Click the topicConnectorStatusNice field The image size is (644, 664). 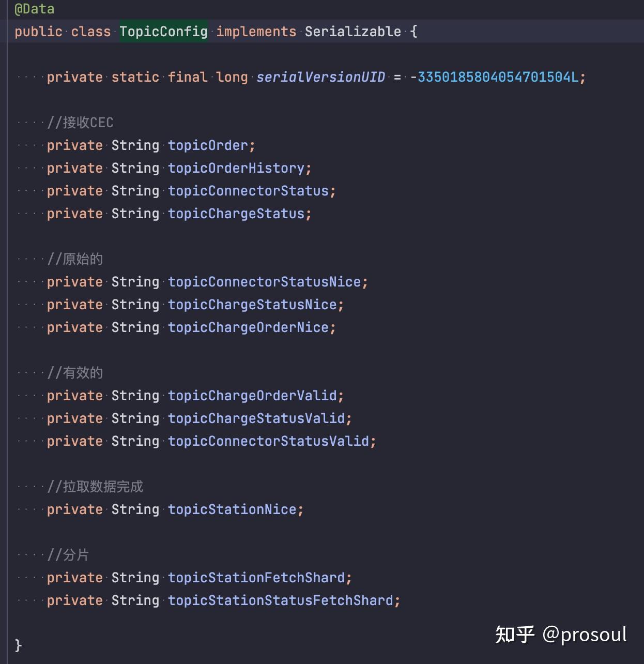tap(264, 282)
